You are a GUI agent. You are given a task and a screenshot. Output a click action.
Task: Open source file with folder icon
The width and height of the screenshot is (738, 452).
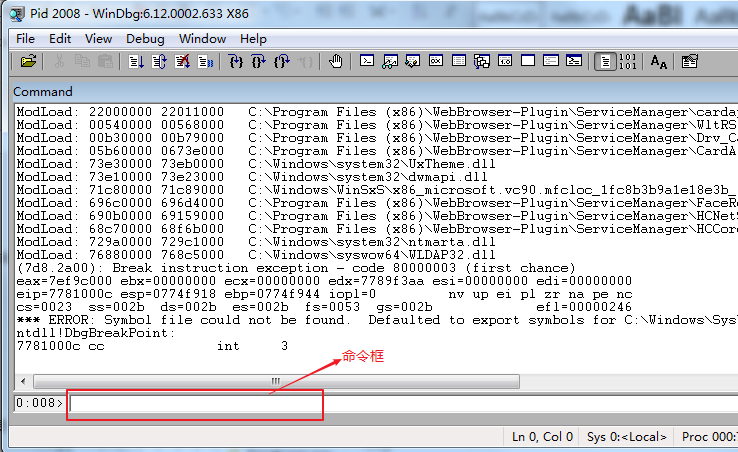coord(28,61)
